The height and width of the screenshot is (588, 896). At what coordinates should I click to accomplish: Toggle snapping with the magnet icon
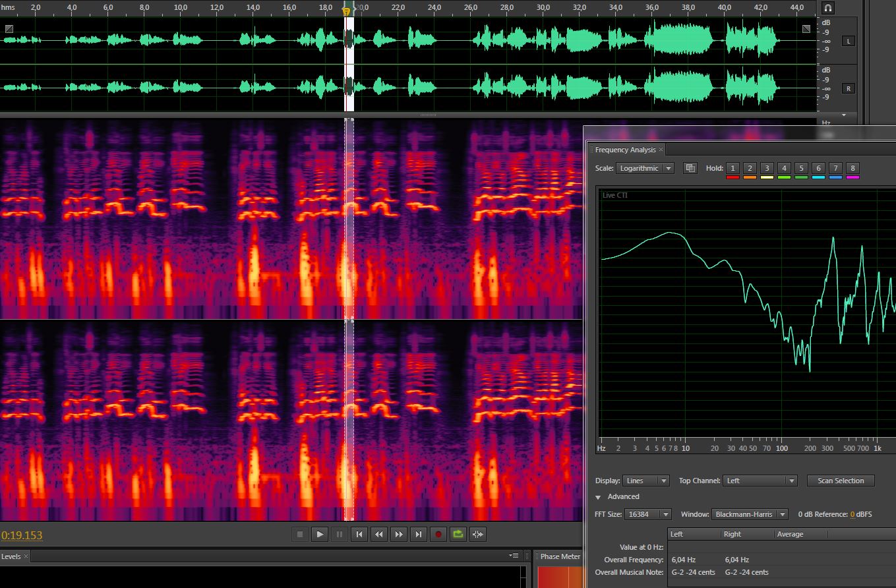[x=828, y=8]
